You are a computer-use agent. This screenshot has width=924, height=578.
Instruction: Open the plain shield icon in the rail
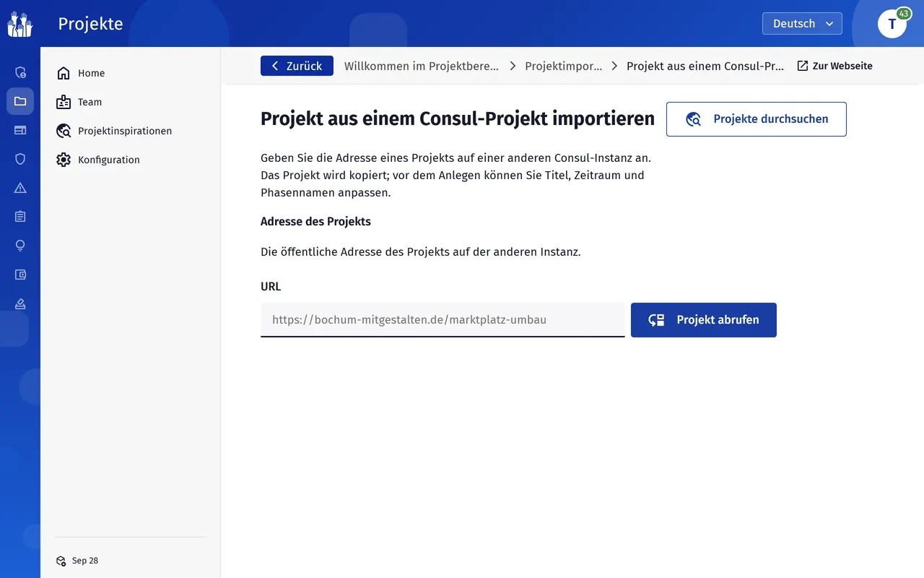click(20, 159)
